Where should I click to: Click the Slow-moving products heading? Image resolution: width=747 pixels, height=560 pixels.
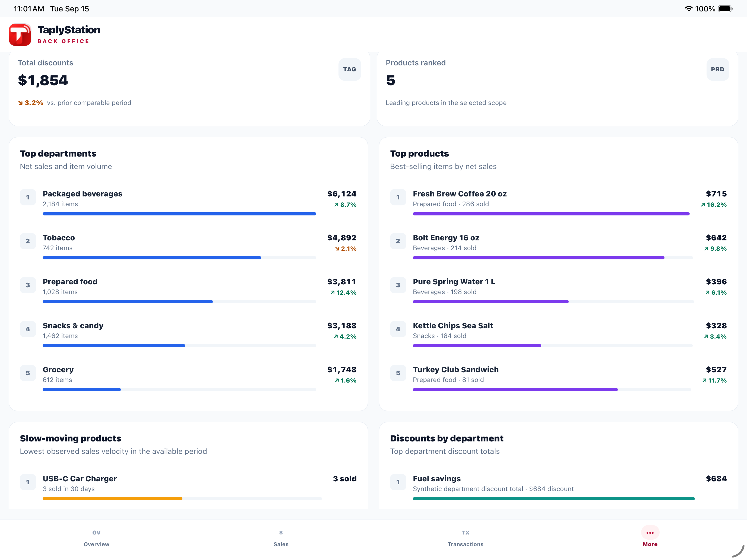(x=71, y=438)
